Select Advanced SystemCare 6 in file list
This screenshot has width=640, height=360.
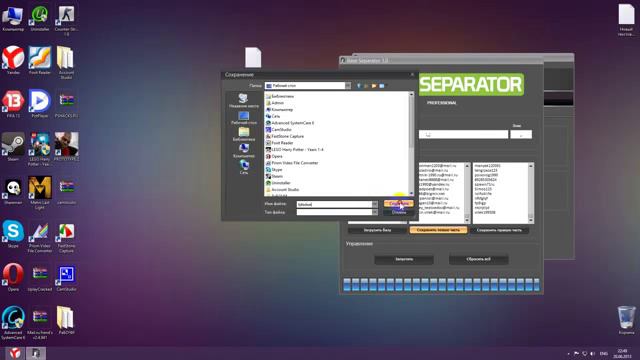tap(290, 123)
